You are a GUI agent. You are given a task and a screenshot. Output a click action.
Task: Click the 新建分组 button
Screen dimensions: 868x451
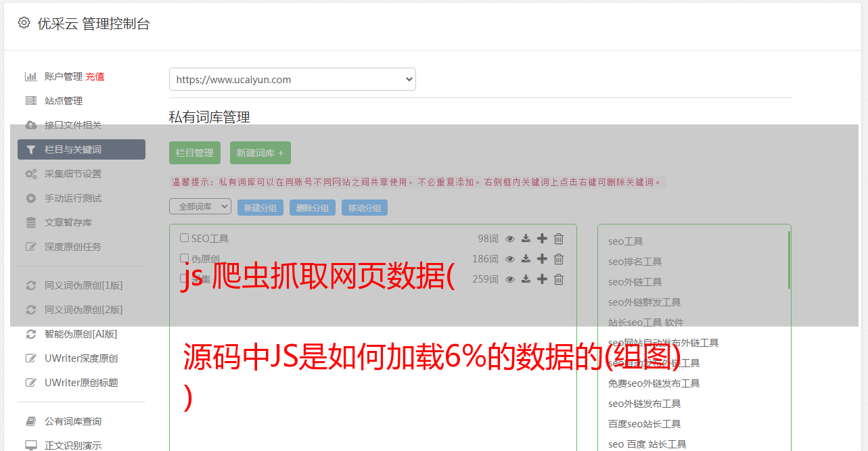(260, 208)
